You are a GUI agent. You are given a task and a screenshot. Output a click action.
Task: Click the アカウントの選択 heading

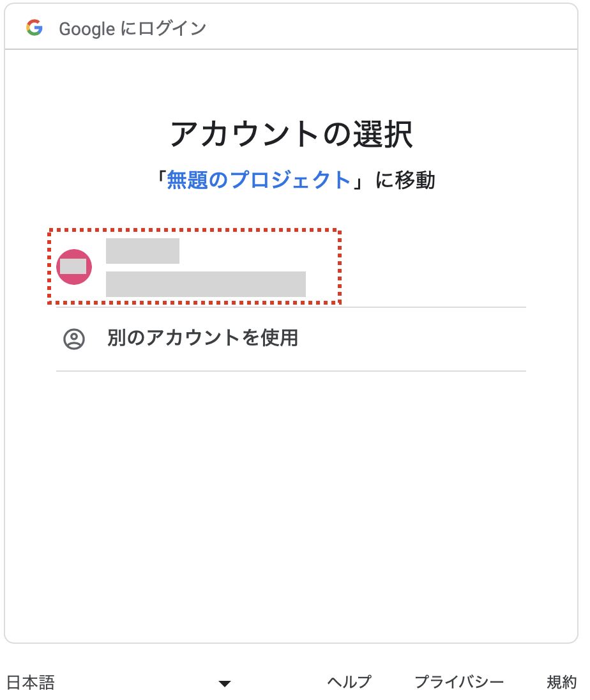coord(291,134)
